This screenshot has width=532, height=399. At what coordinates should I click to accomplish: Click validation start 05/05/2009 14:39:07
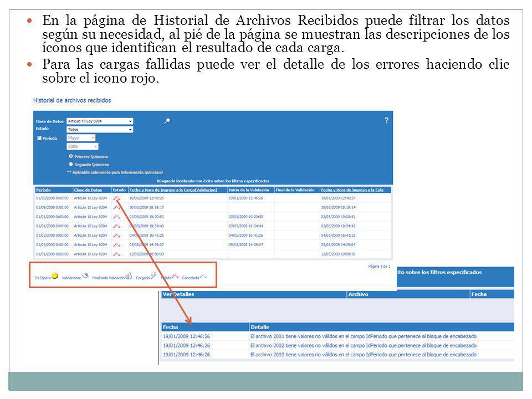click(x=246, y=244)
